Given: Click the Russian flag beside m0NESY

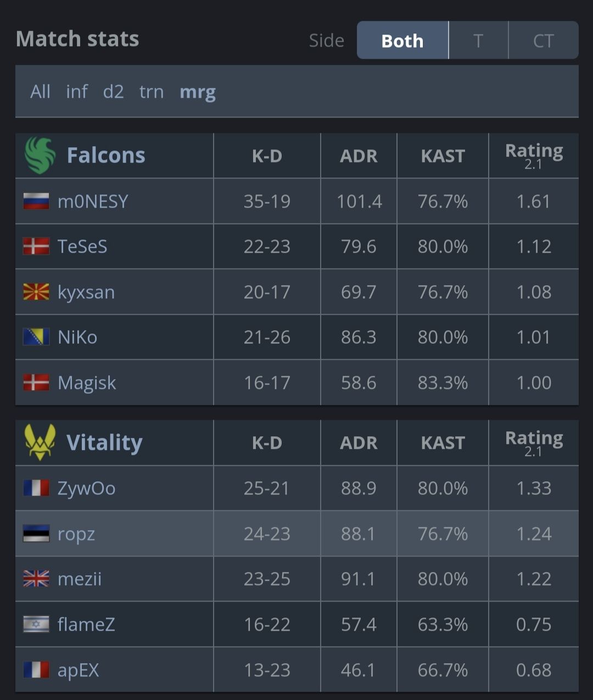Looking at the screenshot, I should coord(36,201).
